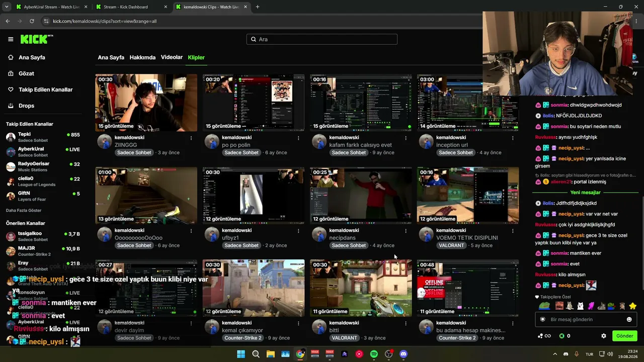
Task: Open options menu for po po polin clip
Action: pos(298,138)
